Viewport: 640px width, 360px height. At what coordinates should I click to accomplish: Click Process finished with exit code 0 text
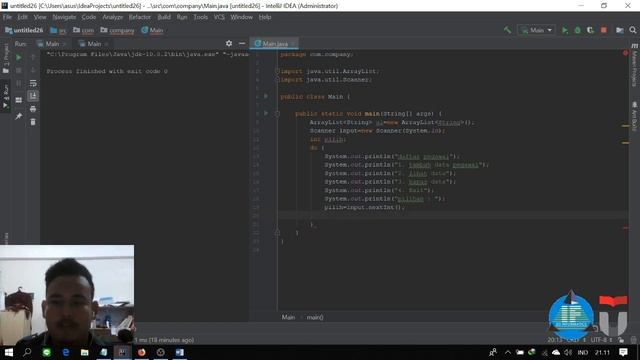[107, 71]
